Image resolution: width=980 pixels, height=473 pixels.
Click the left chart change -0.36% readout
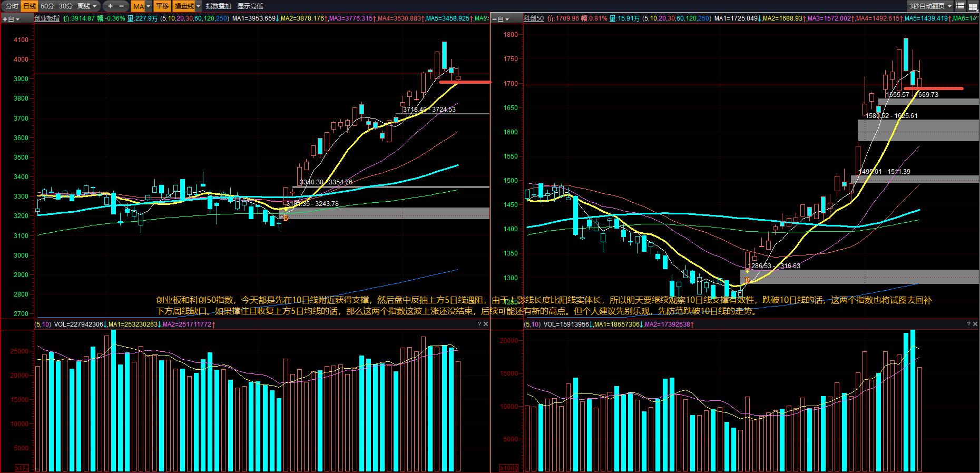[111, 18]
